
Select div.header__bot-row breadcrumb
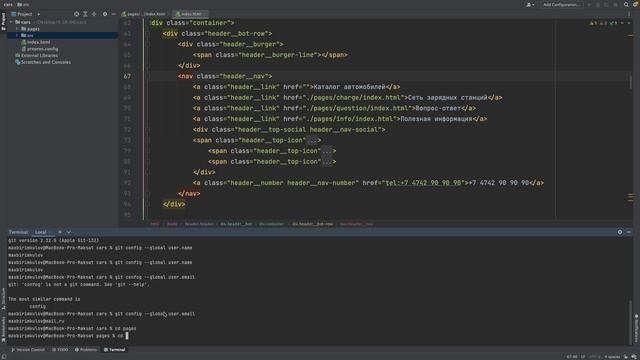[x=312, y=224]
